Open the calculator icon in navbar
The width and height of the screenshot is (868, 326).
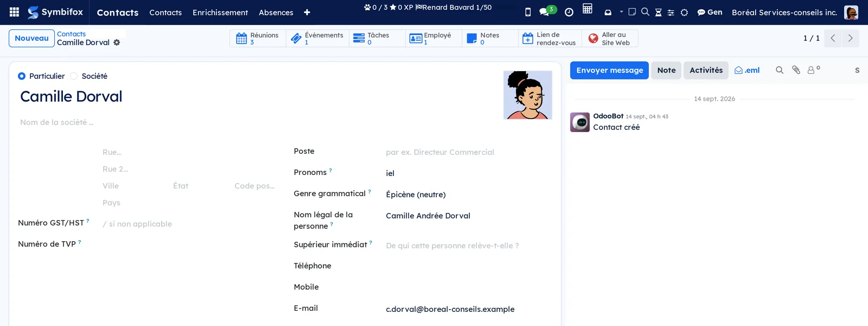(x=588, y=9)
